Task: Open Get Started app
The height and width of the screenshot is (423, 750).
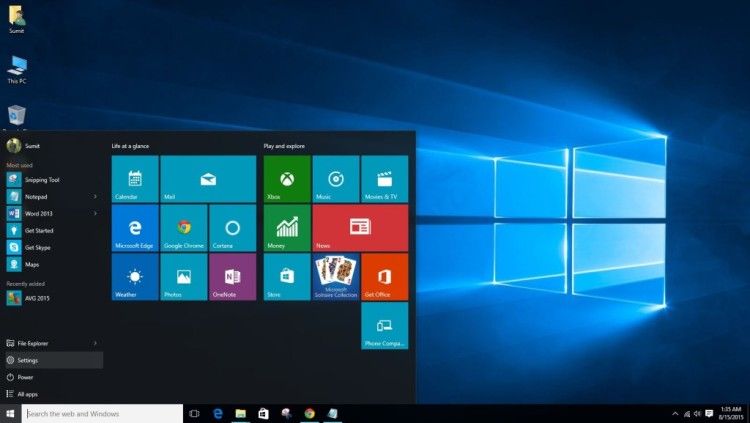Action: point(54,231)
